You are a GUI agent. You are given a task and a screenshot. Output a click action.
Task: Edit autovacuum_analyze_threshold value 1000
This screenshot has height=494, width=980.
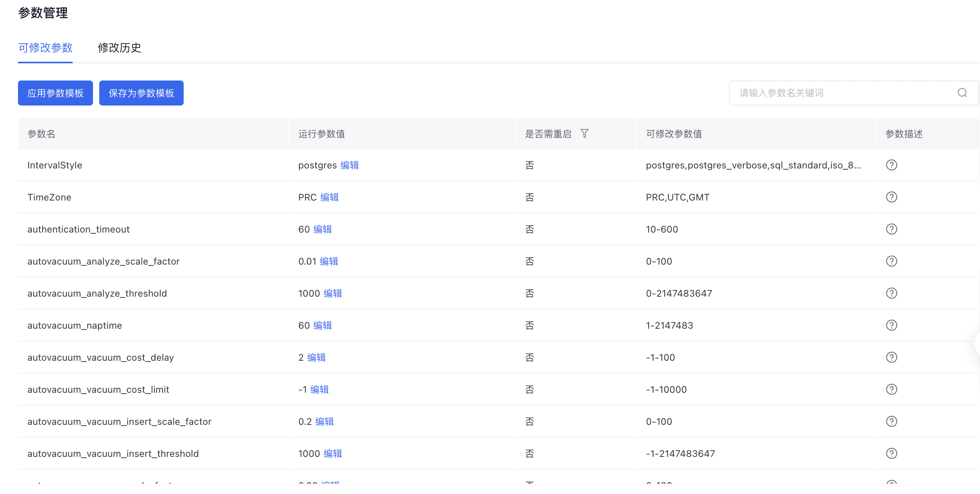pyautogui.click(x=333, y=294)
